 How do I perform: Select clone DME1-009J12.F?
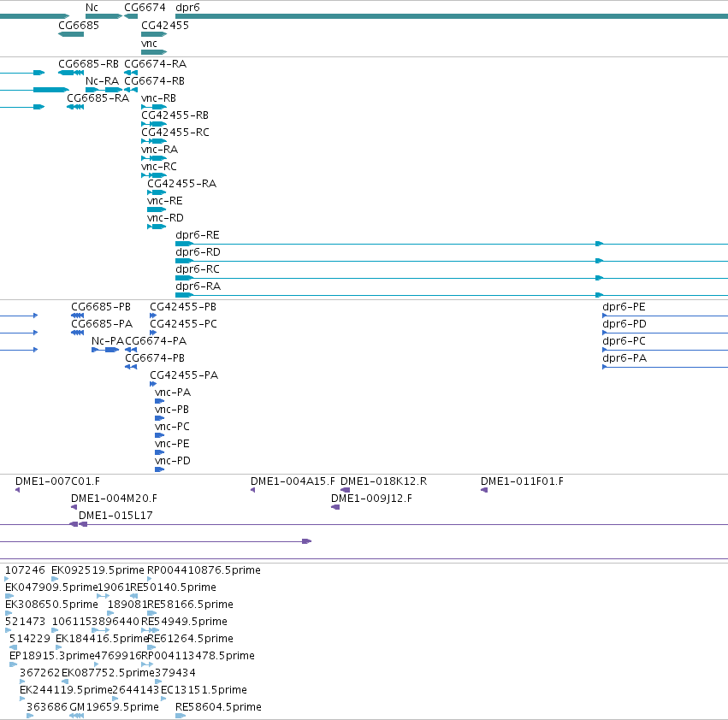click(371, 499)
